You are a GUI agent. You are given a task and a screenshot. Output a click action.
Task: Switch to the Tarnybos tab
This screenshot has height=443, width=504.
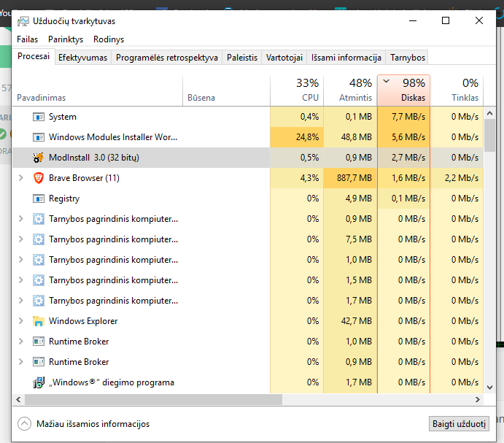tap(408, 58)
